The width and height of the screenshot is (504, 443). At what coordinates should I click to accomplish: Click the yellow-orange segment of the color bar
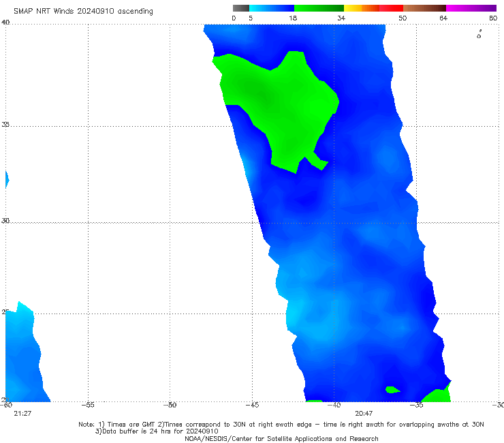point(362,8)
